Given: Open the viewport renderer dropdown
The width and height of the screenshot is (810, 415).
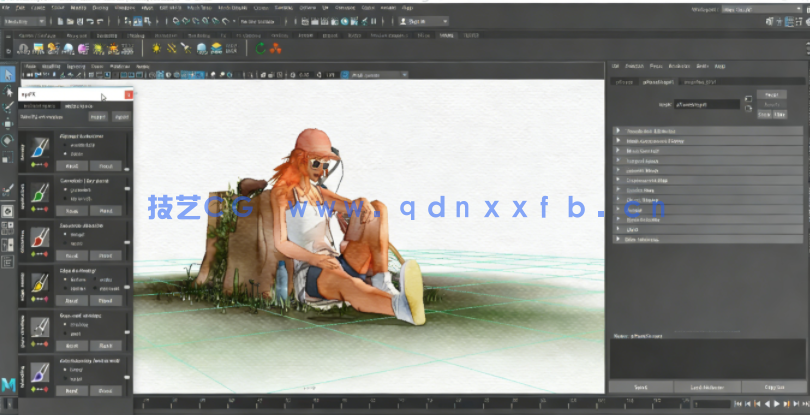Looking at the screenshot, I should click(x=375, y=75).
